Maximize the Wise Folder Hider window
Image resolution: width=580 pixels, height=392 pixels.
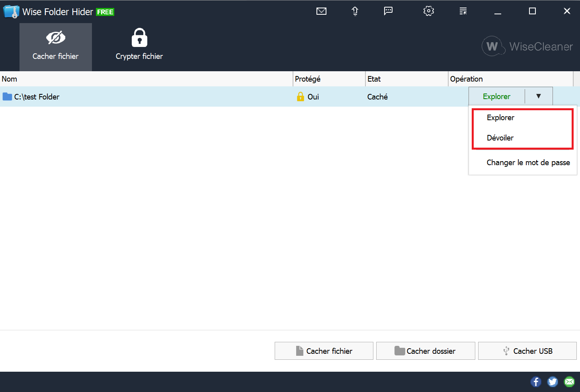click(x=532, y=11)
